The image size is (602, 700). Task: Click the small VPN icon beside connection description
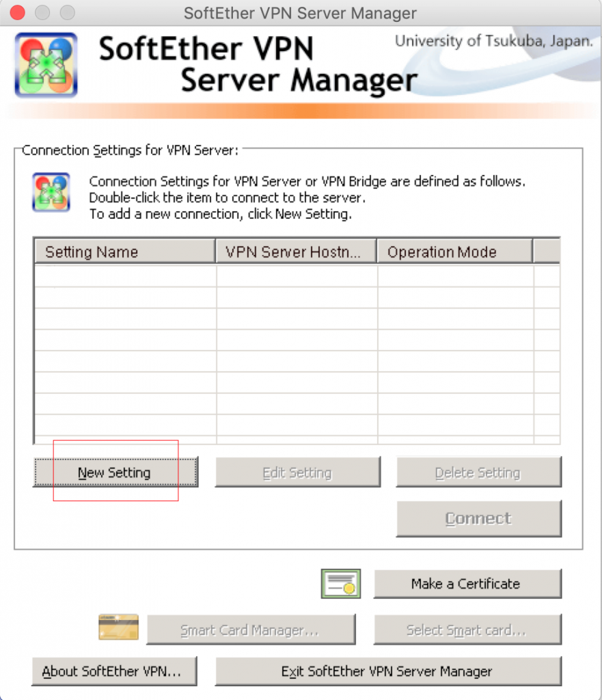click(x=51, y=192)
